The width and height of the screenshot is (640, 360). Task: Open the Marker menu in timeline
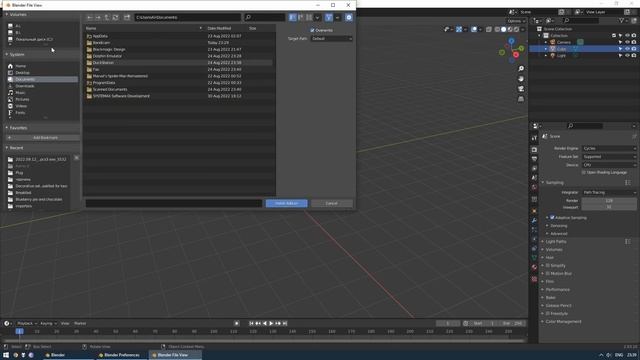point(80,323)
